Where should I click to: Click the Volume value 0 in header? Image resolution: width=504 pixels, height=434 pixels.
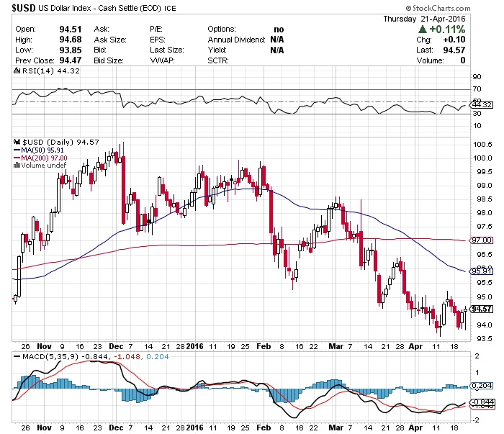[x=463, y=60]
